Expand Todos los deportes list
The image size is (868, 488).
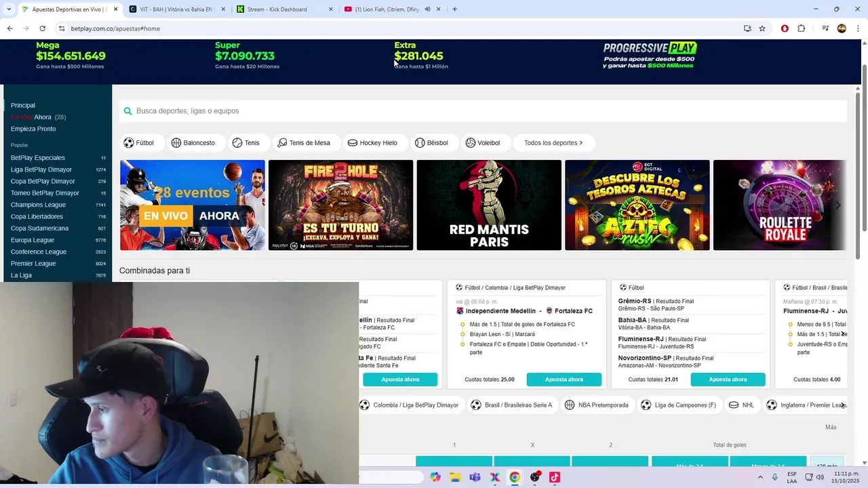pos(554,143)
